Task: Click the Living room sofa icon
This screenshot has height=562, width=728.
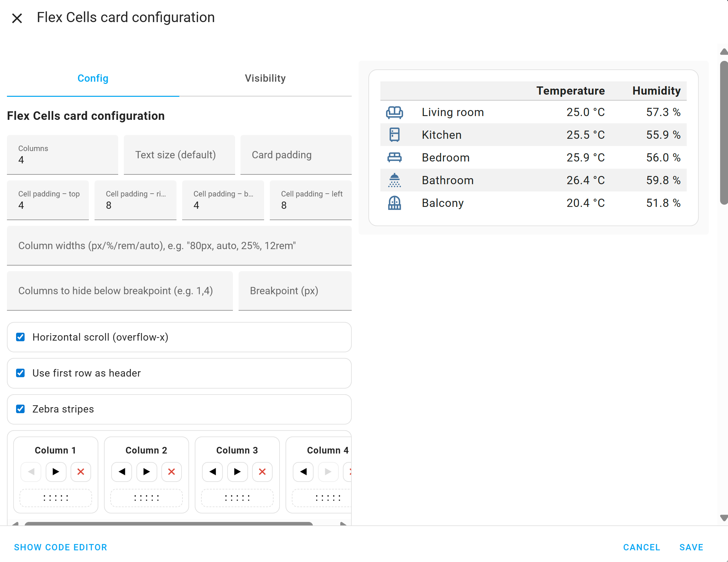Action: pyautogui.click(x=394, y=112)
